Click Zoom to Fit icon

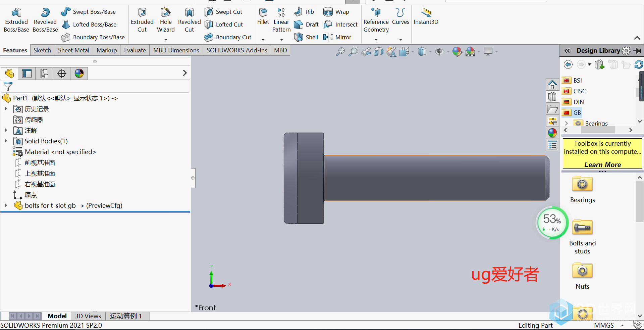click(340, 52)
